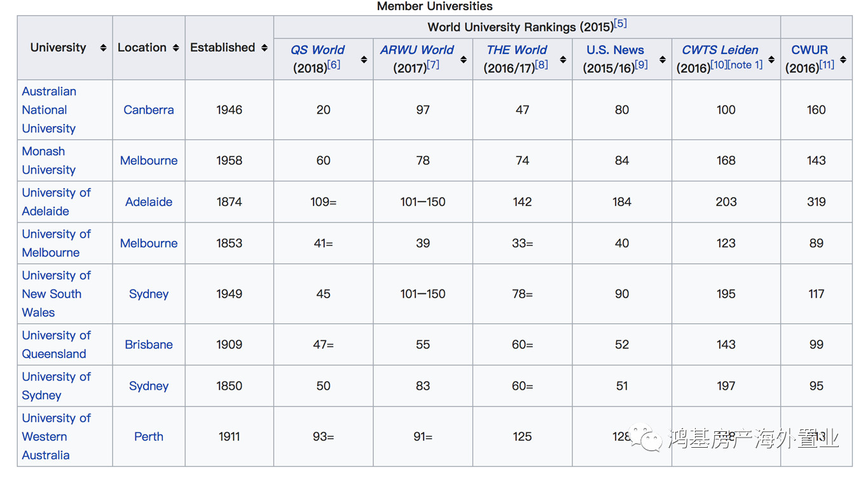Image resolution: width=868 pixels, height=477 pixels.
Task: Open the Brisbane location link
Action: pyautogui.click(x=149, y=345)
